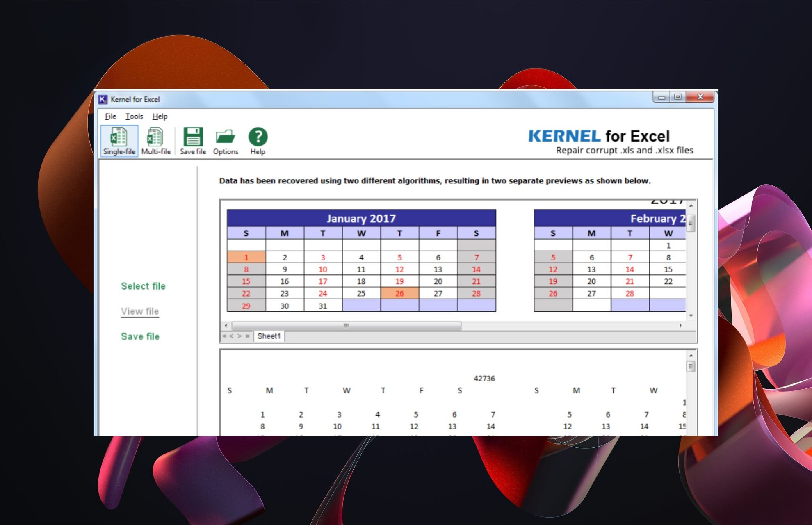This screenshot has height=525, width=812.
Task: Go to the View file step
Action: [140, 311]
